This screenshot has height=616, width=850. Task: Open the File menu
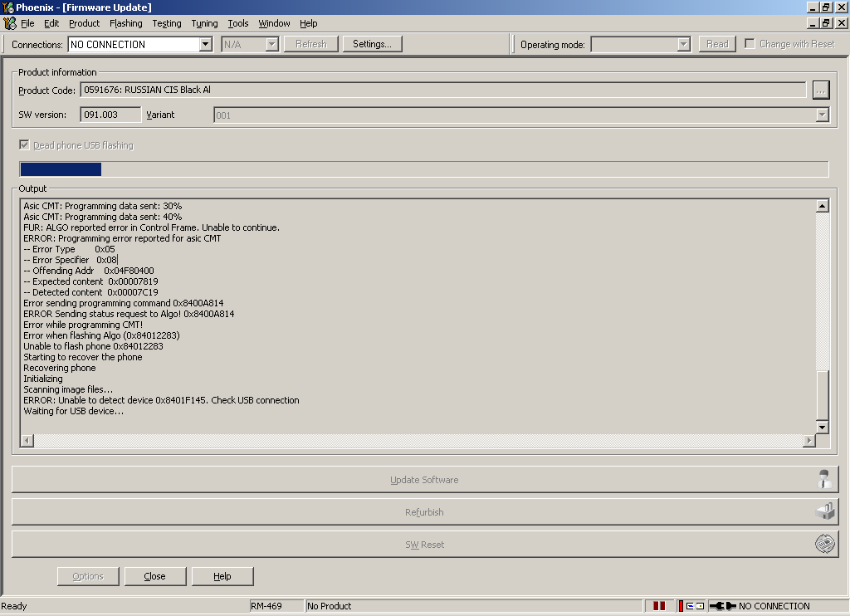click(x=27, y=23)
